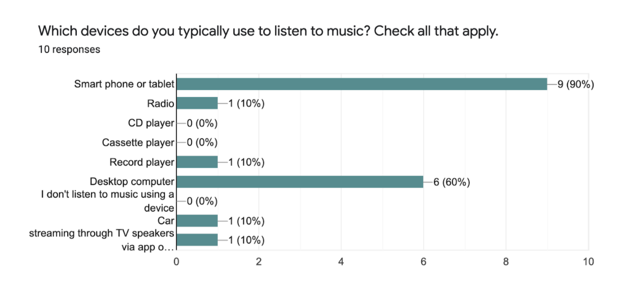This screenshot has height=300, width=644.
Task: Select the Desktop computer bar
Action: click(x=300, y=182)
